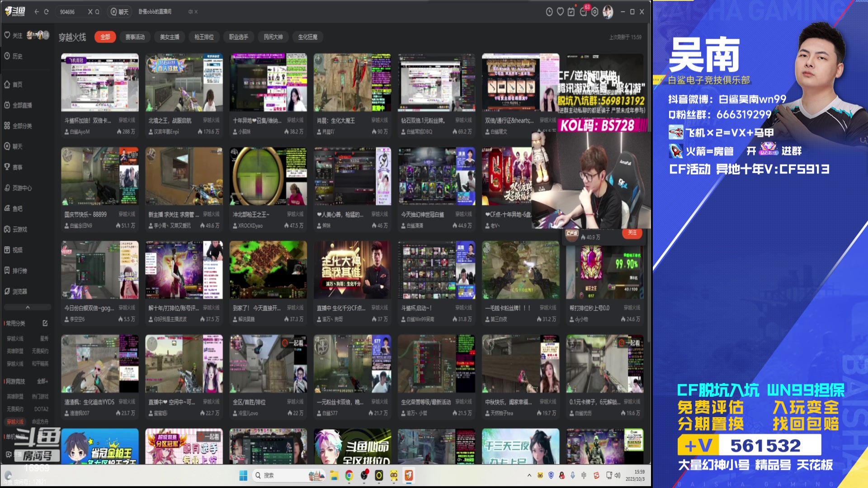Select the 民间大神 category tab

pos(273,37)
